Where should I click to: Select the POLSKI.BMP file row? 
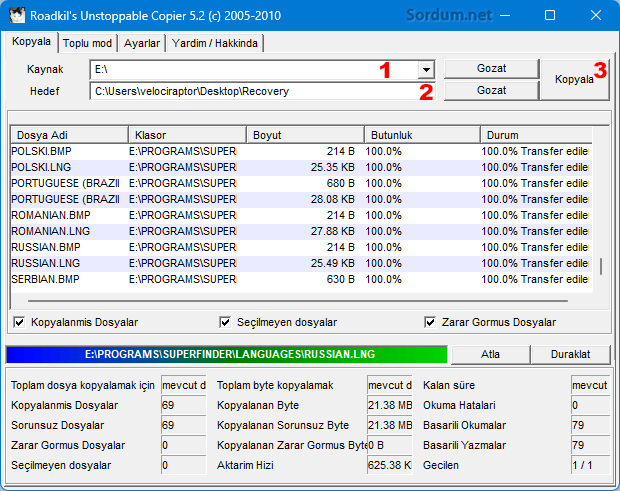[301, 151]
